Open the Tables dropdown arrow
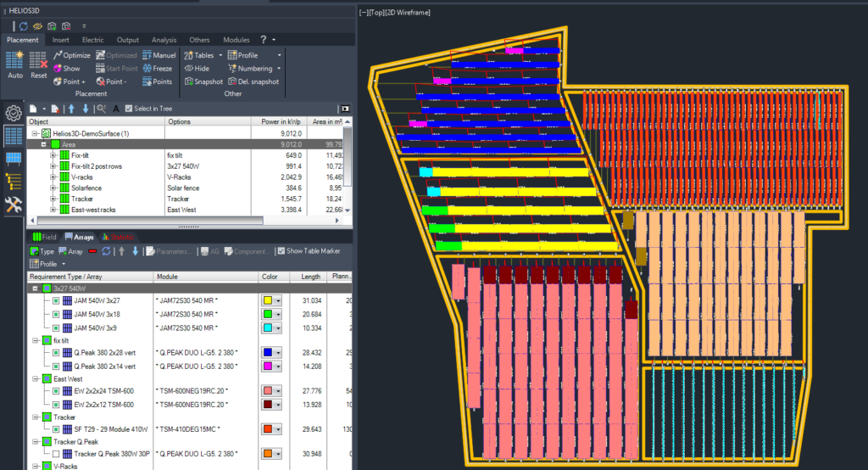 click(220, 55)
